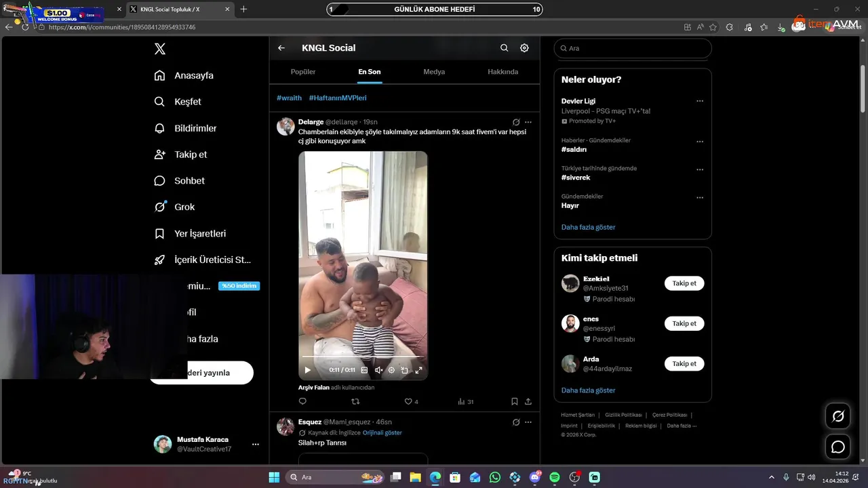Open more options on Delarge's post
The image size is (868, 488).
tap(528, 122)
